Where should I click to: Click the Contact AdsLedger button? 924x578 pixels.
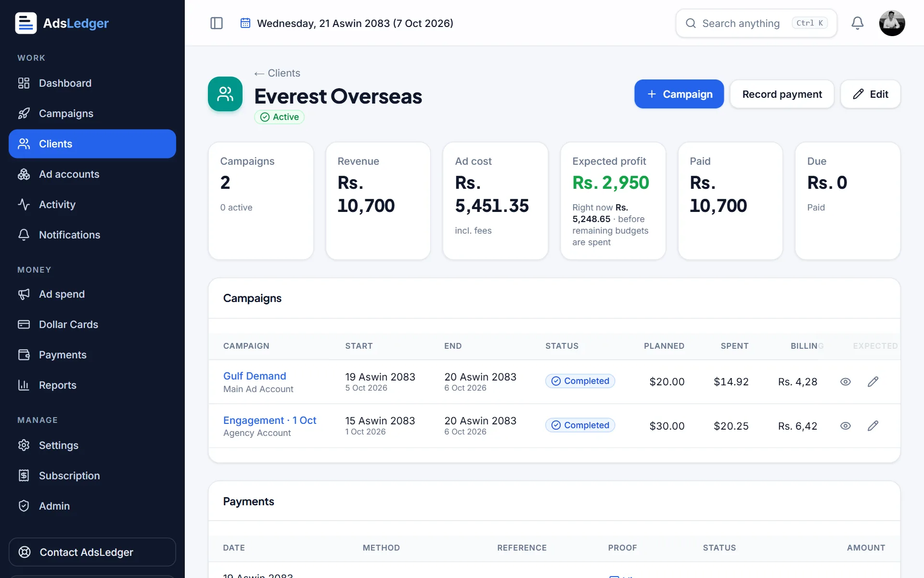pyautogui.click(x=92, y=552)
